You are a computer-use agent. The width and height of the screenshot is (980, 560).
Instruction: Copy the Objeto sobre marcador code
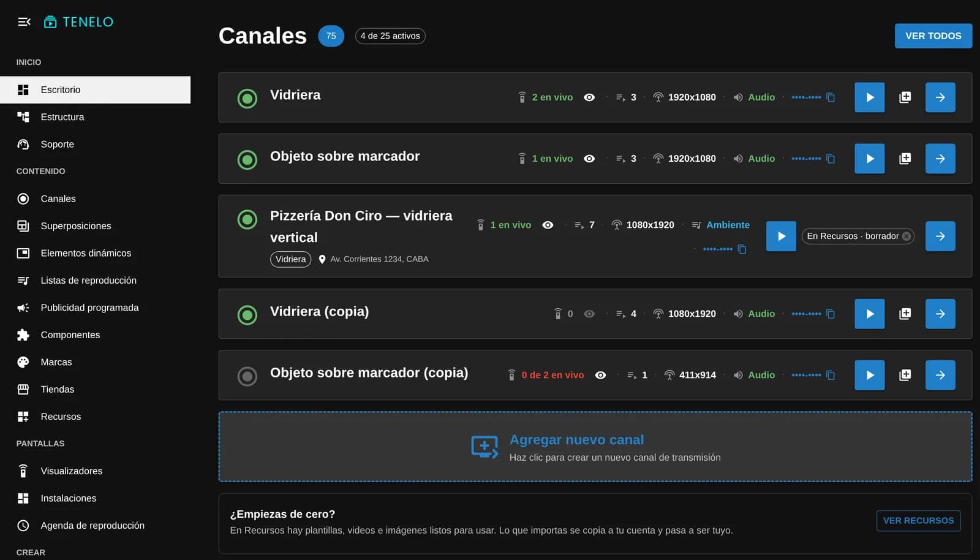[x=831, y=159]
